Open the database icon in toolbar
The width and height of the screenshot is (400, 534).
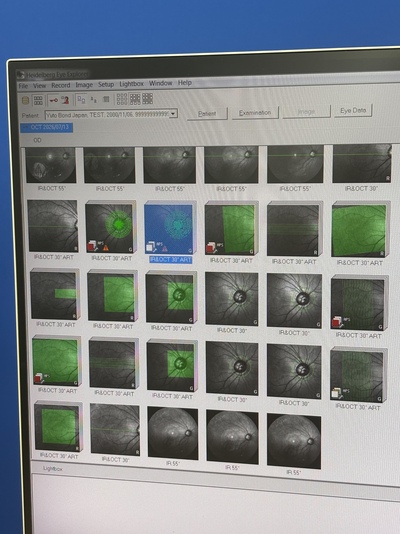(25, 100)
